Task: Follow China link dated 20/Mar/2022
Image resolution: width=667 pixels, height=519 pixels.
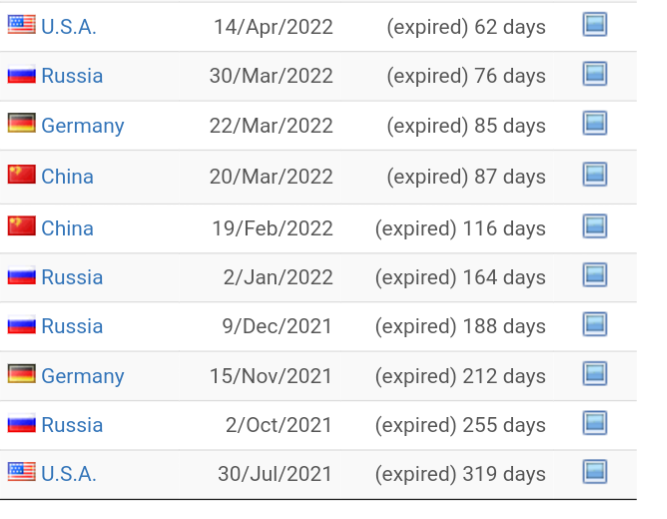Action: click(67, 177)
